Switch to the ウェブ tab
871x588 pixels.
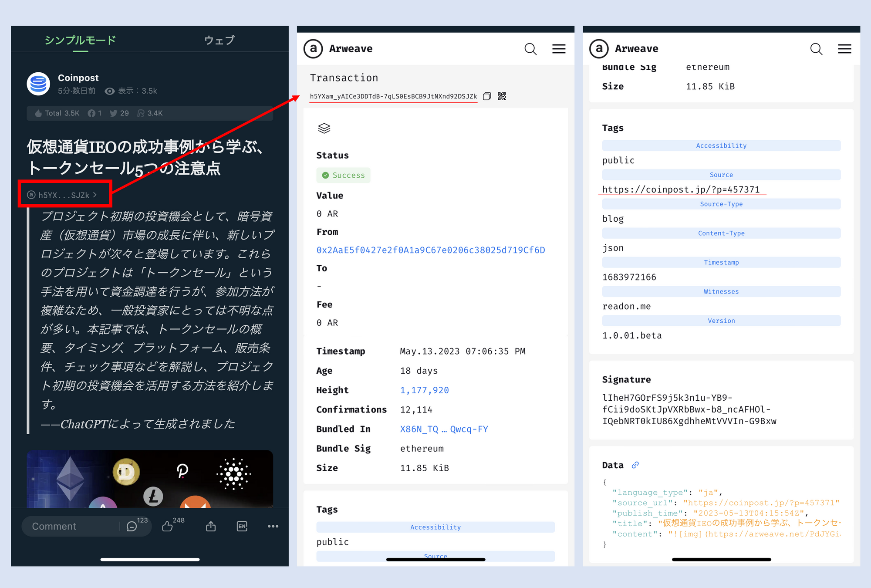(x=219, y=40)
